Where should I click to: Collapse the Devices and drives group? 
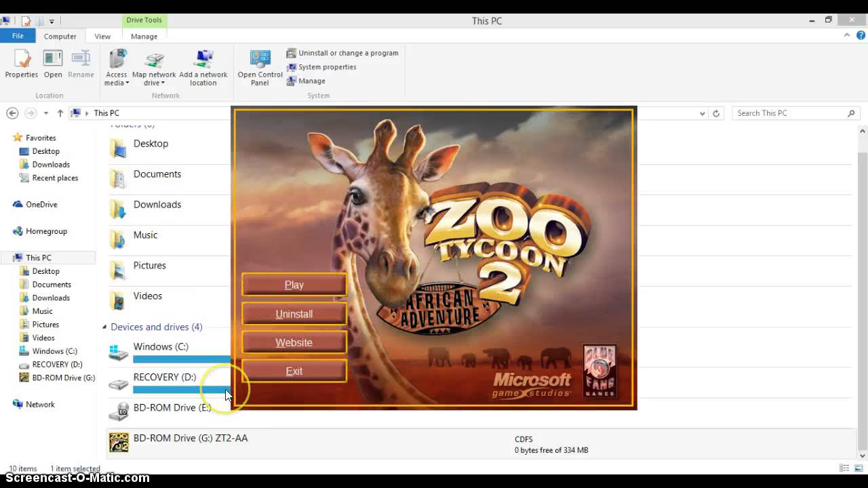104,327
